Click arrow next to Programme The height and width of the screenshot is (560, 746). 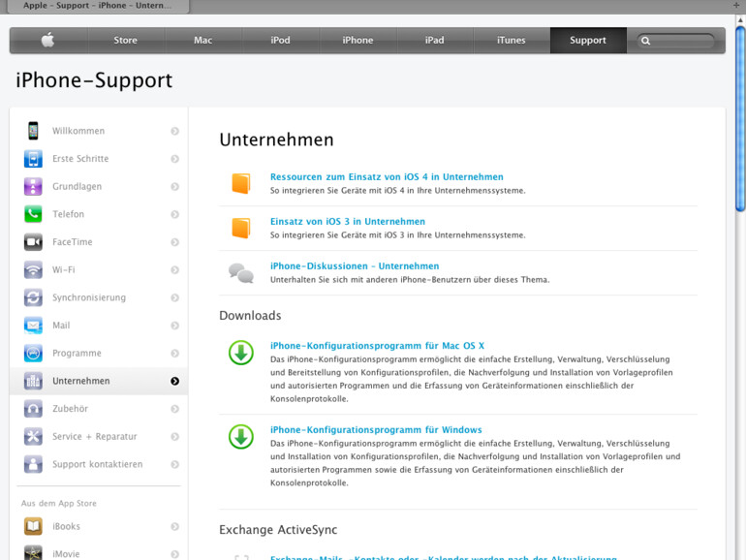(175, 353)
